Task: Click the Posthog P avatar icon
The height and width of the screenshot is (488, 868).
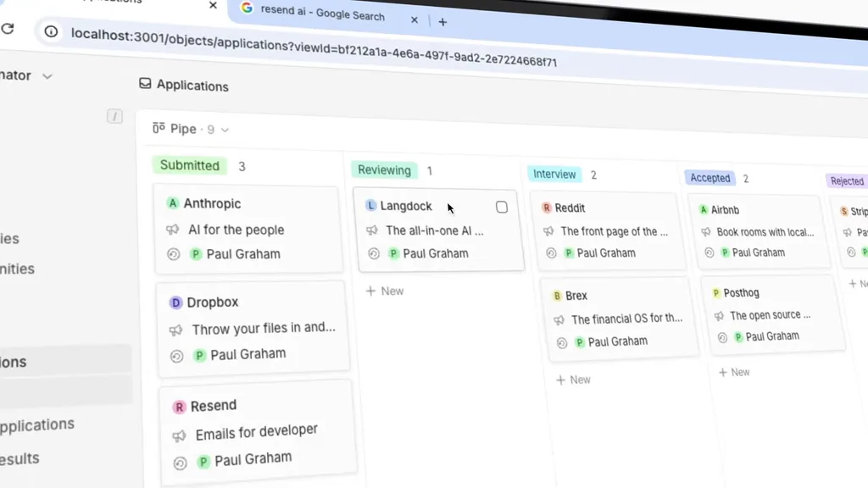Action: point(715,292)
